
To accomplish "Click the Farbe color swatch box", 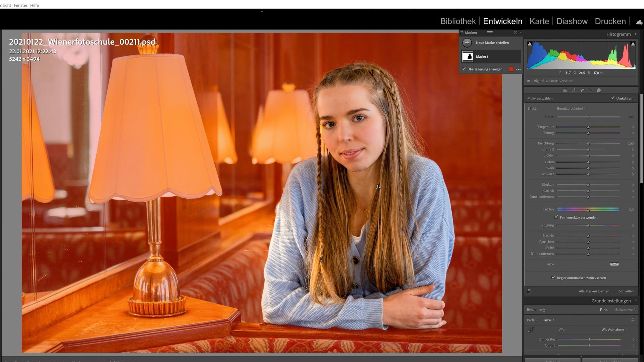I will coord(614,264).
